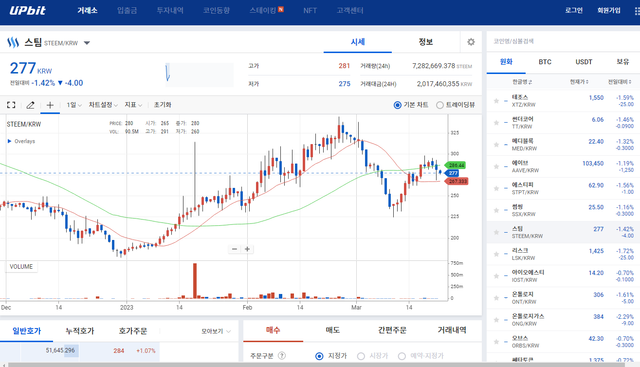The height and width of the screenshot is (367, 640).
Task: Open chart settings gear icon
Action: point(471,42)
